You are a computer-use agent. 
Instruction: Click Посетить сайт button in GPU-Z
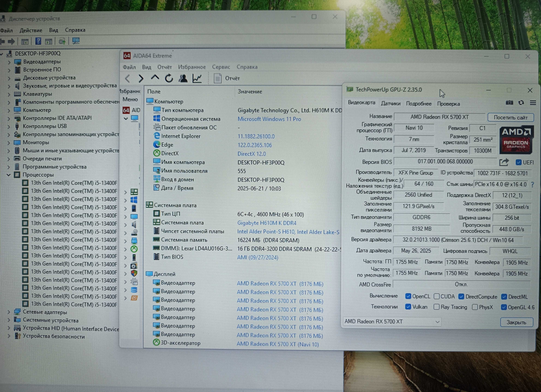tap(511, 117)
